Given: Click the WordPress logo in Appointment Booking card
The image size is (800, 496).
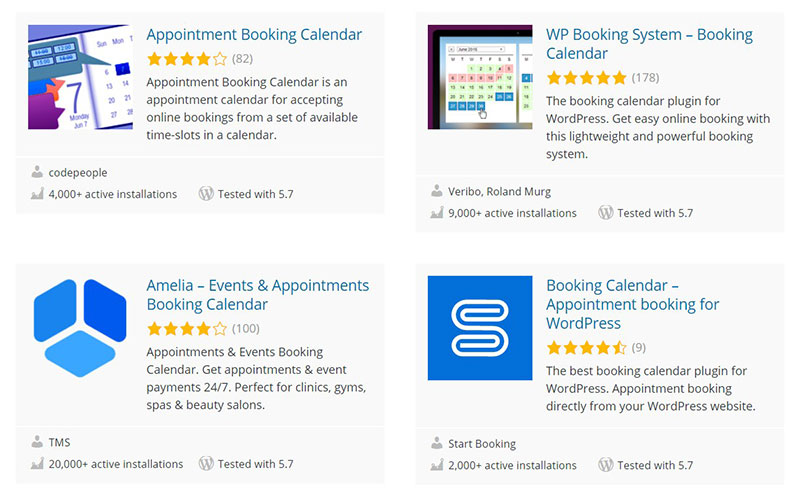Looking at the screenshot, I should click(x=206, y=194).
